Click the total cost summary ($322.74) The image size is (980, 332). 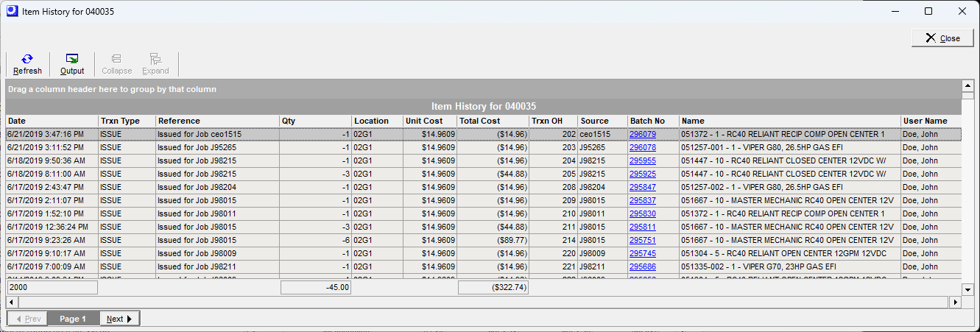(x=493, y=288)
